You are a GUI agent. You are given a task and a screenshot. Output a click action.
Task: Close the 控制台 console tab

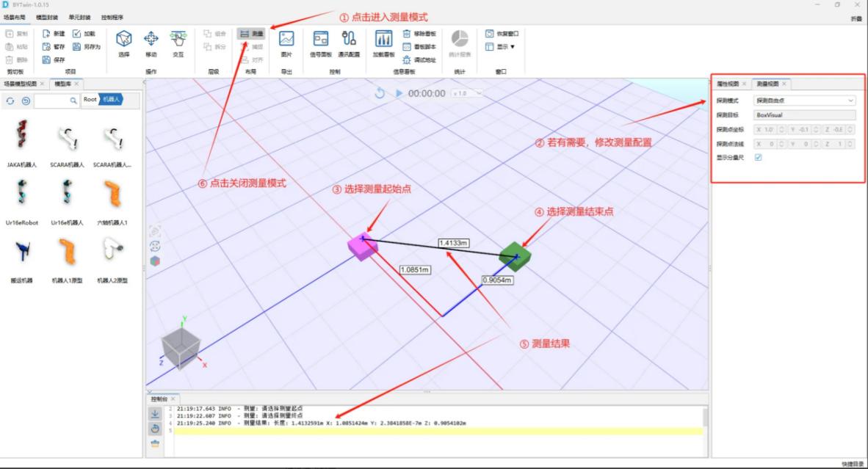click(173, 399)
